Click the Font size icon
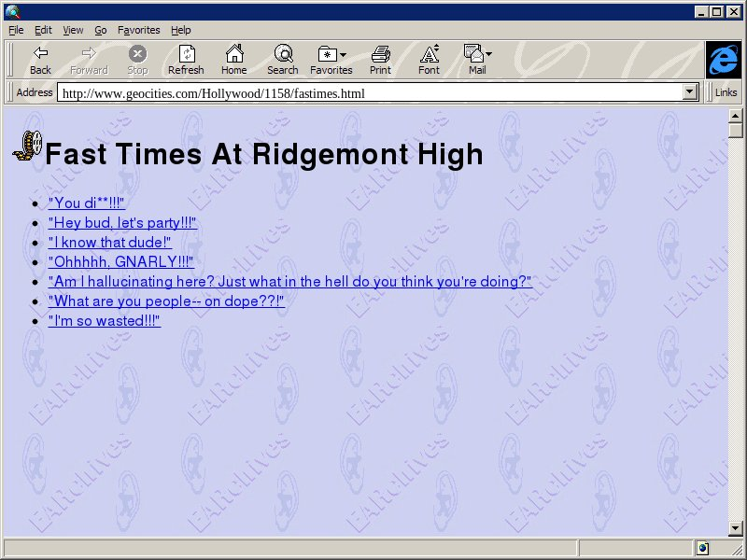The height and width of the screenshot is (560, 747). [x=429, y=54]
